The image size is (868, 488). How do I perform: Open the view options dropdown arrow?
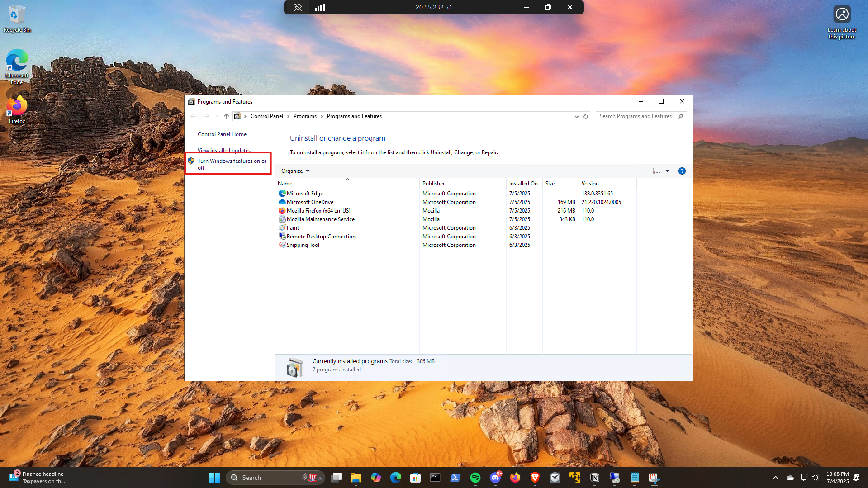click(667, 171)
